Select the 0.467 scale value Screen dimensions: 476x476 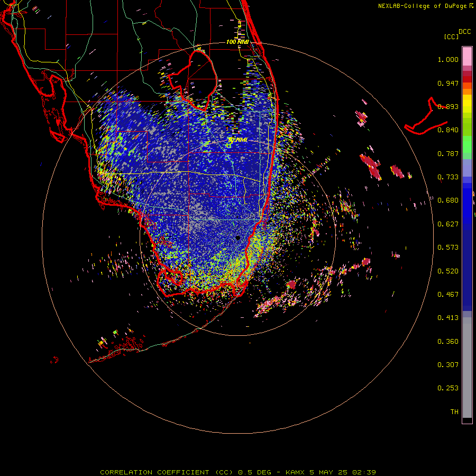pos(448,295)
